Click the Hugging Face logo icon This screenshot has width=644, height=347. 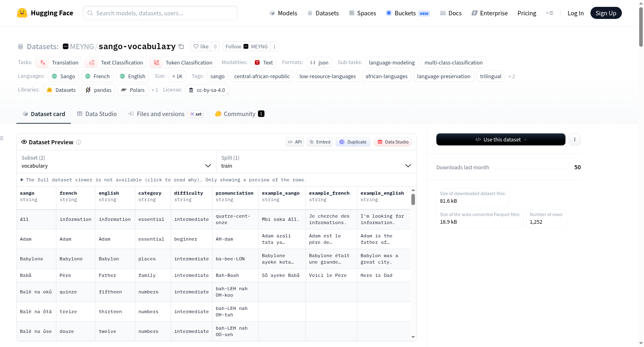[22, 13]
